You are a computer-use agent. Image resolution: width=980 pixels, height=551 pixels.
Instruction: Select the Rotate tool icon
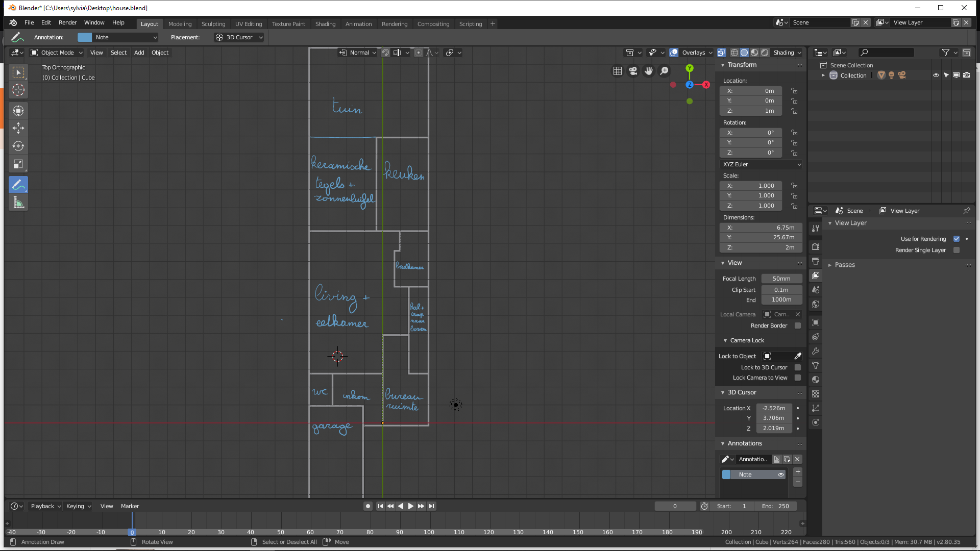click(x=18, y=146)
